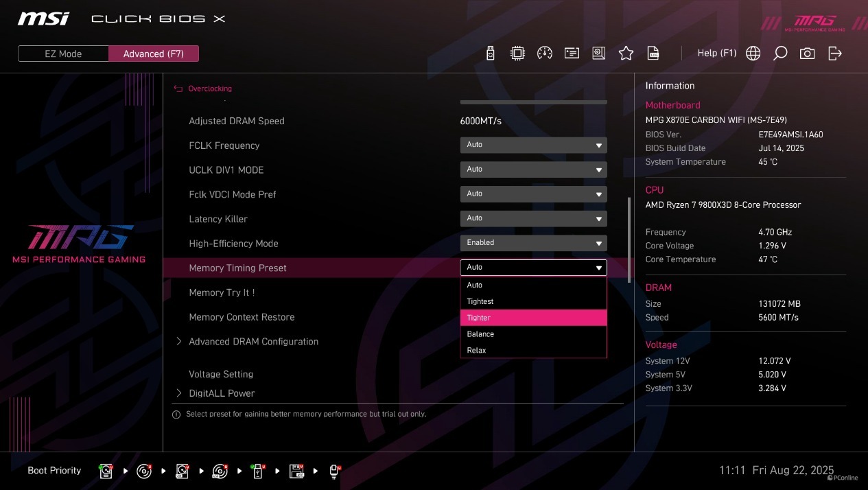This screenshot has width=868, height=490.
Task: Open the hardware monitor gauge icon
Action: [545, 54]
